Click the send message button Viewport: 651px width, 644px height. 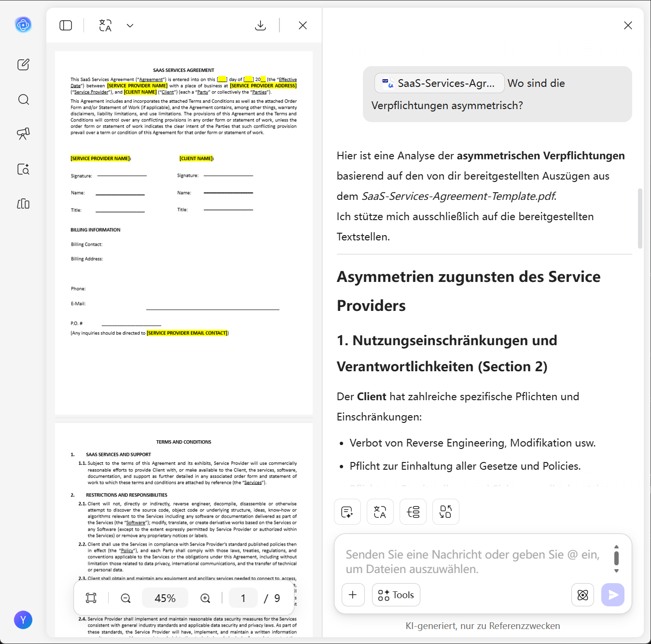coord(612,595)
